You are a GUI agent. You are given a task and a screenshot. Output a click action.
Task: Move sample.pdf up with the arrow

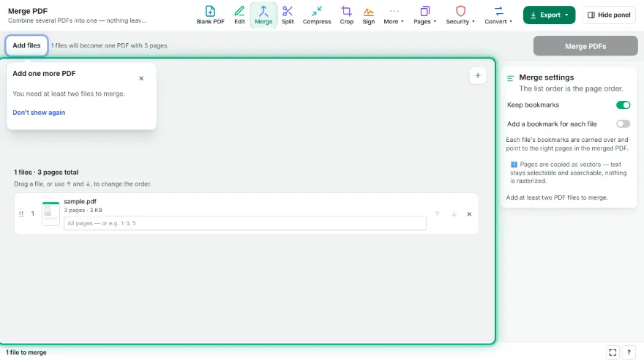tap(438, 214)
